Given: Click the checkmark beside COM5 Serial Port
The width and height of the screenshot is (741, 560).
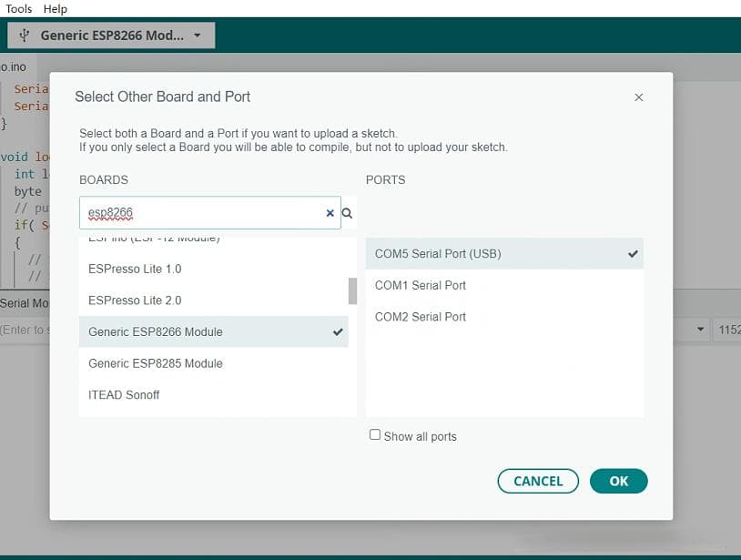Looking at the screenshot, I should point(633,254).
